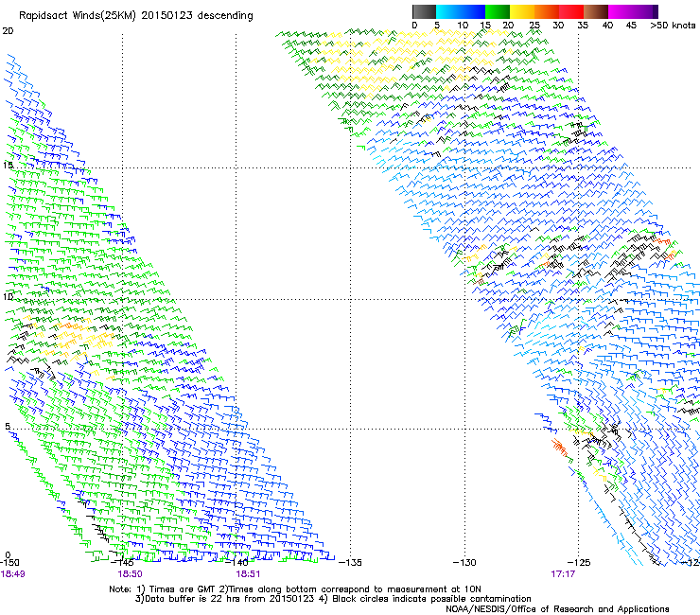Click the latitude label '10'
This screenshot has width=700, height=615.
coord(8,297)
